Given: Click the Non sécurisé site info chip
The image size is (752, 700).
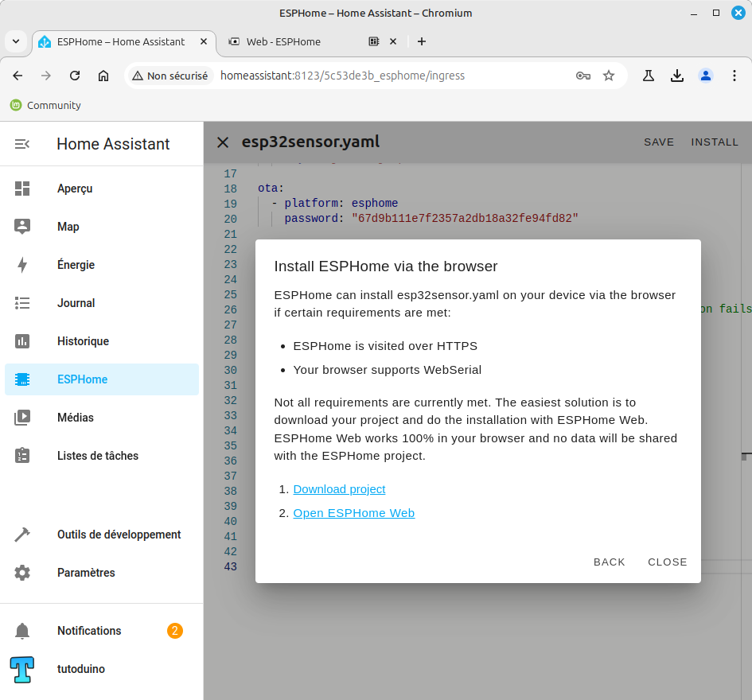Looking at the screenshot, I should [170, 76].
